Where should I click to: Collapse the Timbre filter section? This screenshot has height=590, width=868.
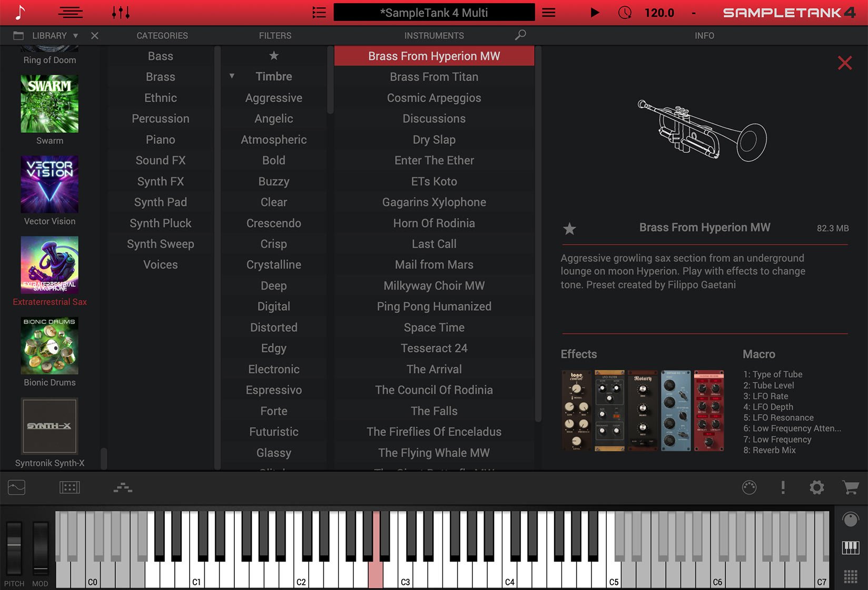pyautogui.click(x=232, y=76)
